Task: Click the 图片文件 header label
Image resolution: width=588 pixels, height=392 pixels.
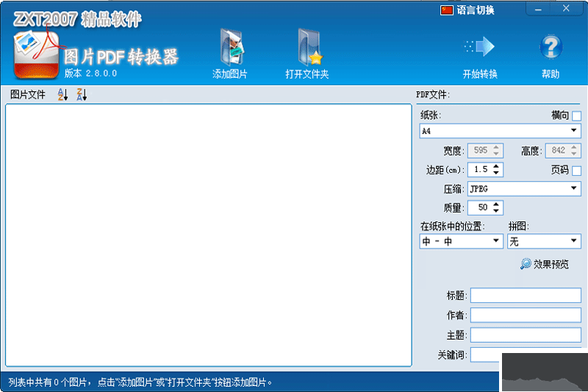Action: tap(28, 95)
